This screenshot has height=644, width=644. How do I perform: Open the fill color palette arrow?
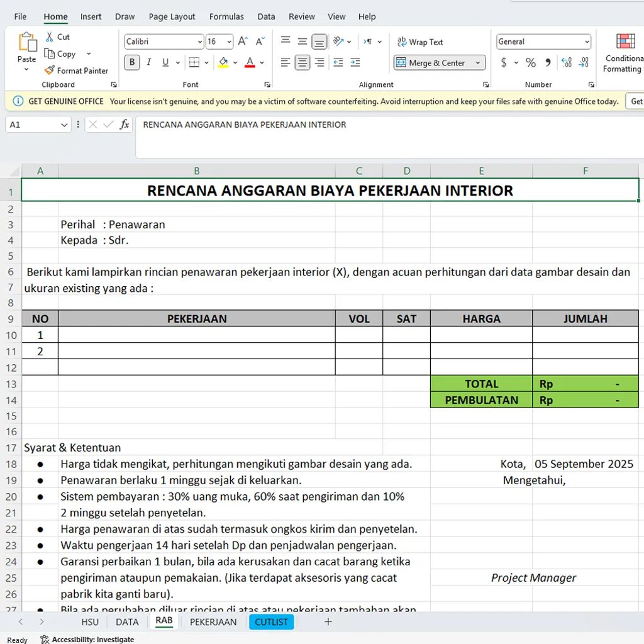235,62
